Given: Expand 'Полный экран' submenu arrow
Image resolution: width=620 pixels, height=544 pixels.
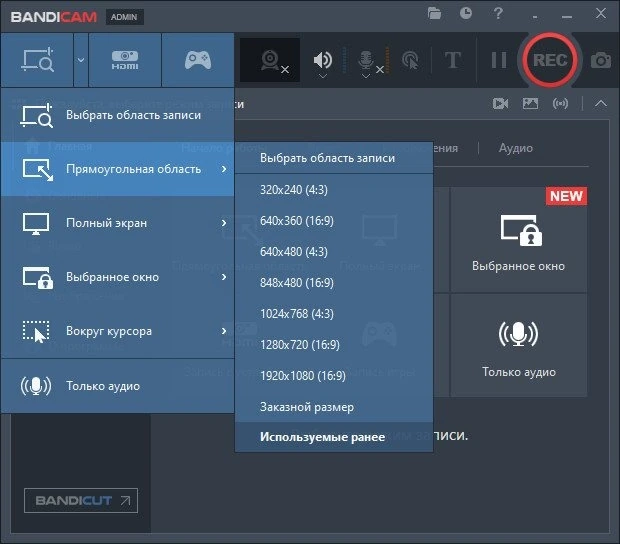Looking at the screenshot, I should [x=224, y=223].
